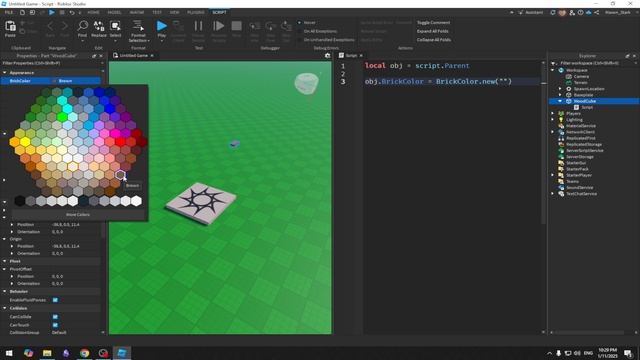Click Expand All Folds
The height and width of the screenshot is (360, 640).
click(432, 31)
